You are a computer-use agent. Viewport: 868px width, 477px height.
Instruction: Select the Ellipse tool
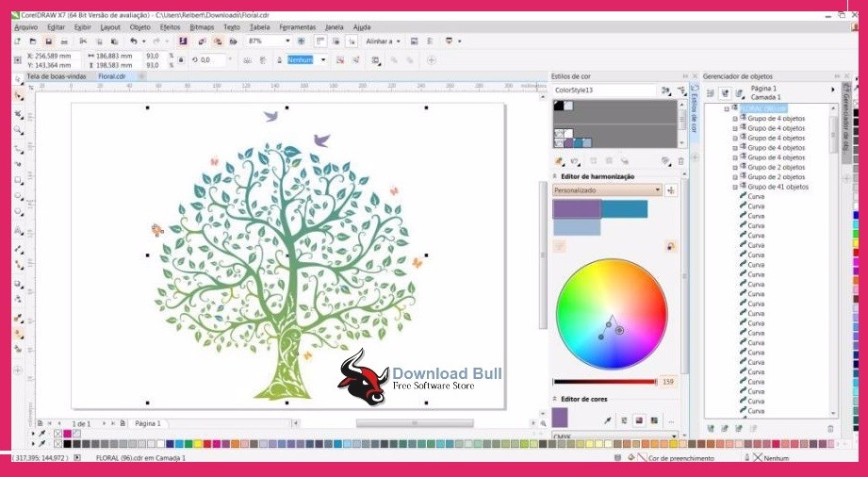tap(19, 196)
